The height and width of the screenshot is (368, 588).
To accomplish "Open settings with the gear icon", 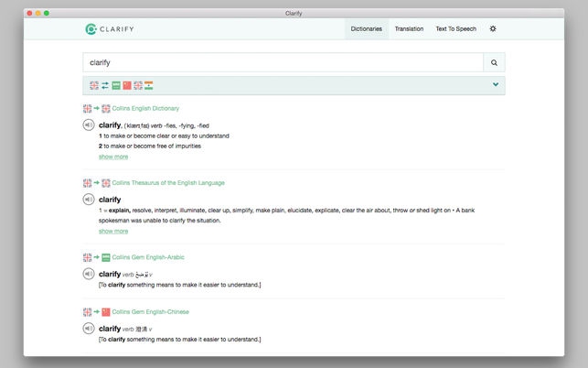I will [x=493, y=28].
